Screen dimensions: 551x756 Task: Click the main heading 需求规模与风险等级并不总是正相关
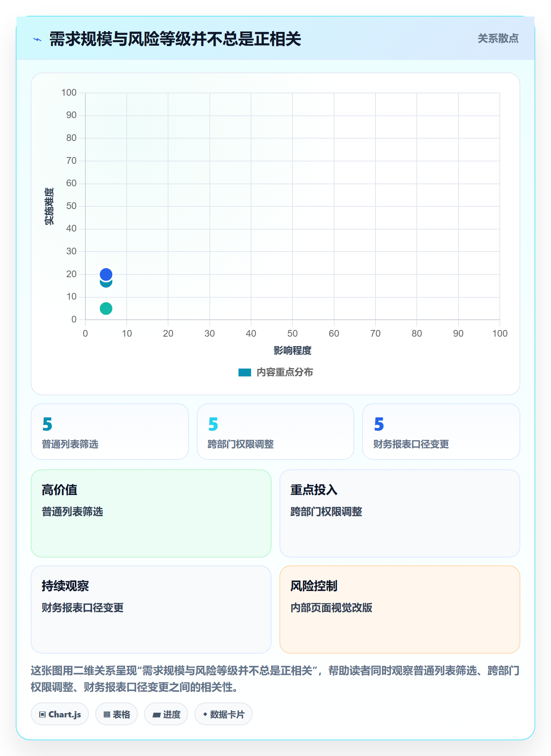tap(175, 39)
